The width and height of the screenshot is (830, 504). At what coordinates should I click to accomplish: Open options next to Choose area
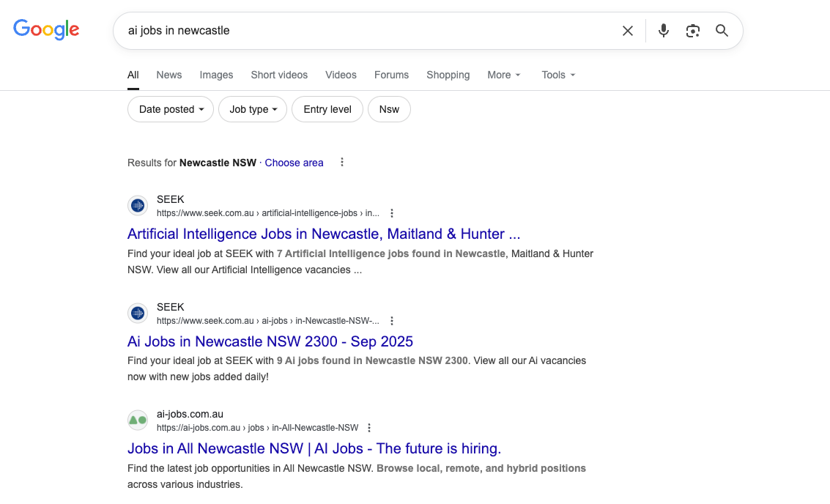342,162
